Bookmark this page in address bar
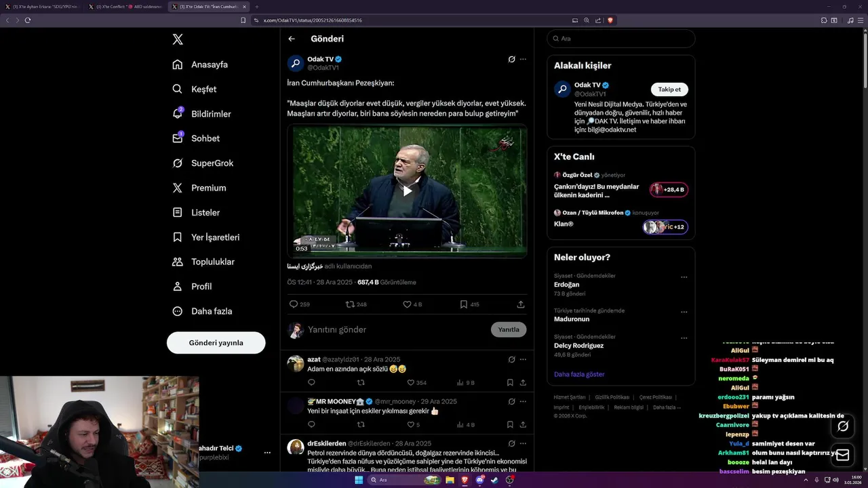Image resolution: width=868 pixels, height=488 pixels. tap(243, 20)
